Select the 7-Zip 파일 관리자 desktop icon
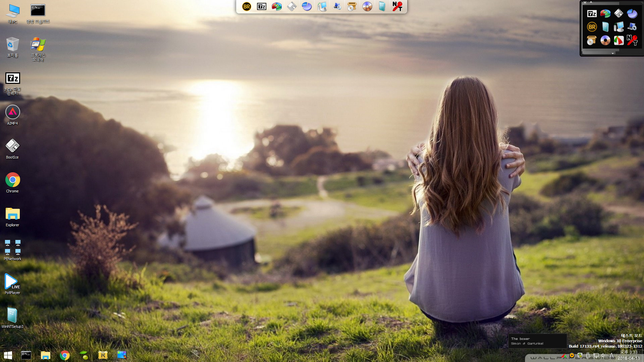Viewport: 644px width, 362px height. [x=12, y=84]
